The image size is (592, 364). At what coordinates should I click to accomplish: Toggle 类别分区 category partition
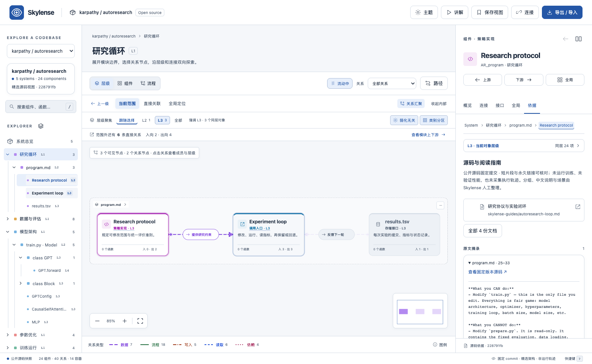(434, 120)
